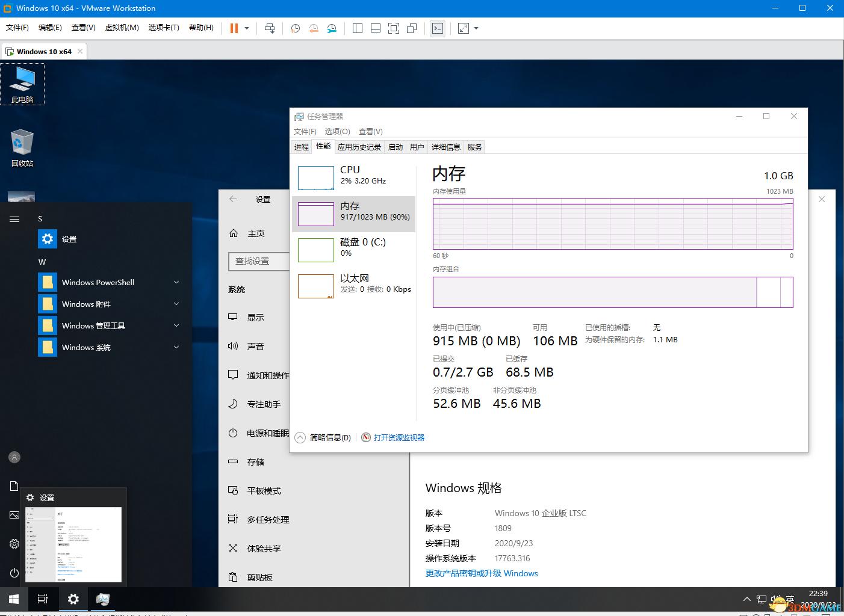The image size is (844, 616).
Task: Switch to 用户 tab in Task Manager
Action: pos(417,147)
